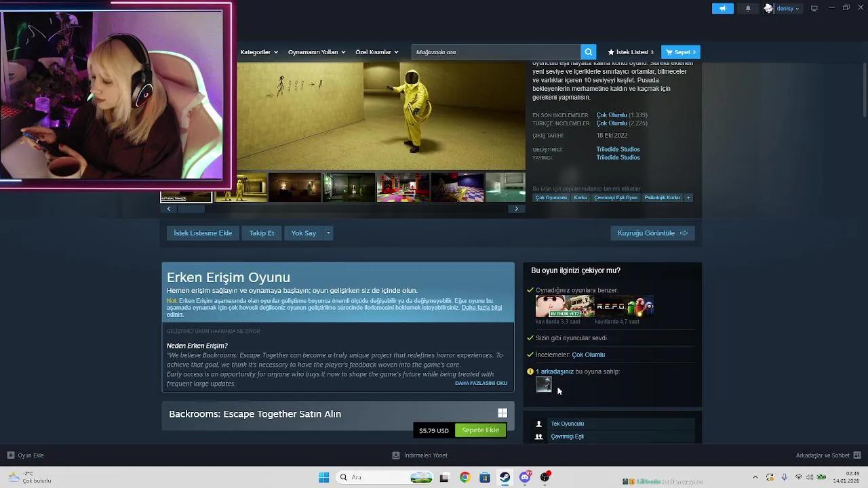Open the Windows Start menu

pos(323,477)
